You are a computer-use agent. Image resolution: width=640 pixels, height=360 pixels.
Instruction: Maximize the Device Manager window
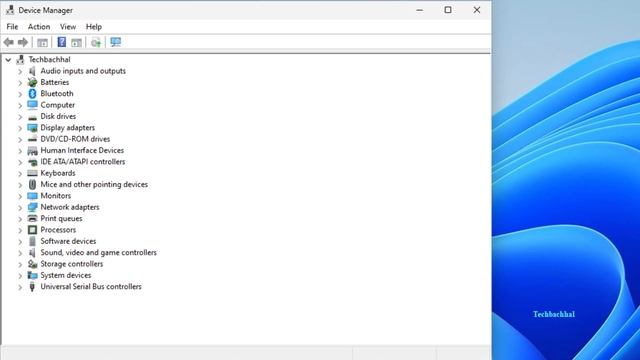(448, 10)
